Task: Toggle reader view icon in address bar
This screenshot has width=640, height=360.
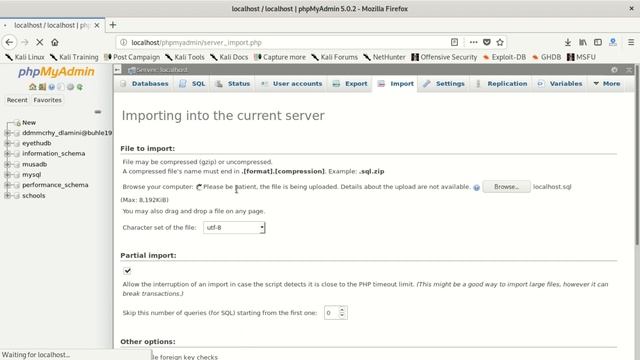Action: click(x=454, y=42)
